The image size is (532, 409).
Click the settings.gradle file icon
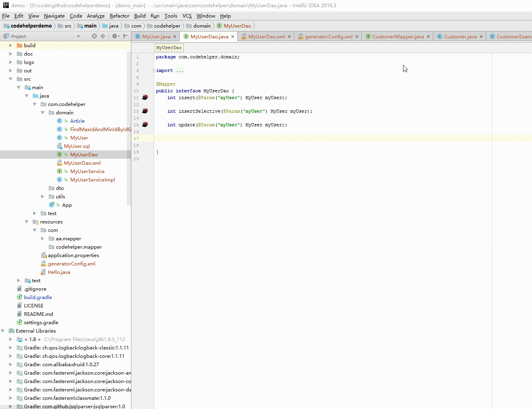tap(20, 322)
